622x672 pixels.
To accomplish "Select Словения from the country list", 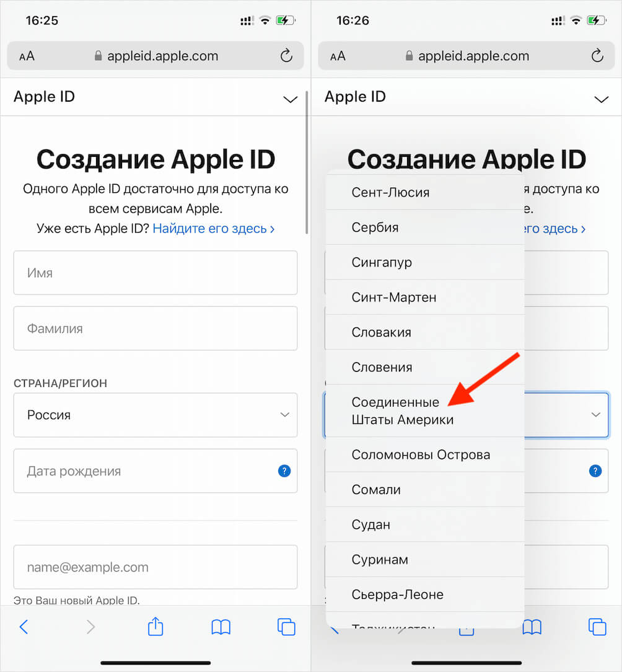I will point(425,367).
